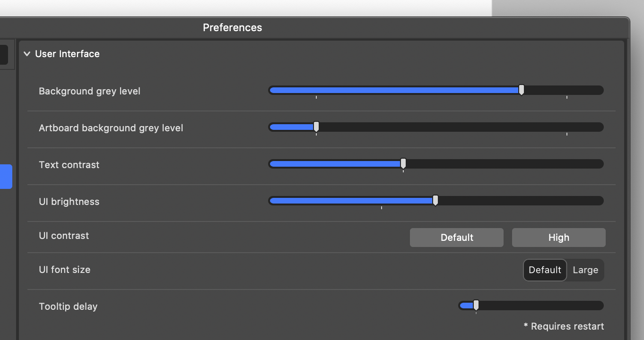644x340 pixels.
Task: Set UI contrast to High
Action: pyautogui.click(x=558, y=238)
